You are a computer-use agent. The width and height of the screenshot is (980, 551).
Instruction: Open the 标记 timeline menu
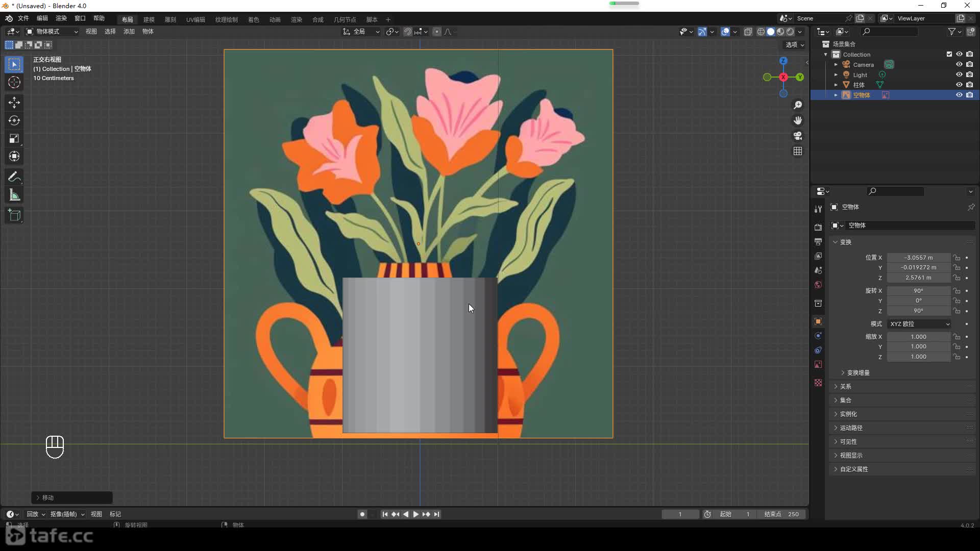click(115, 514)
